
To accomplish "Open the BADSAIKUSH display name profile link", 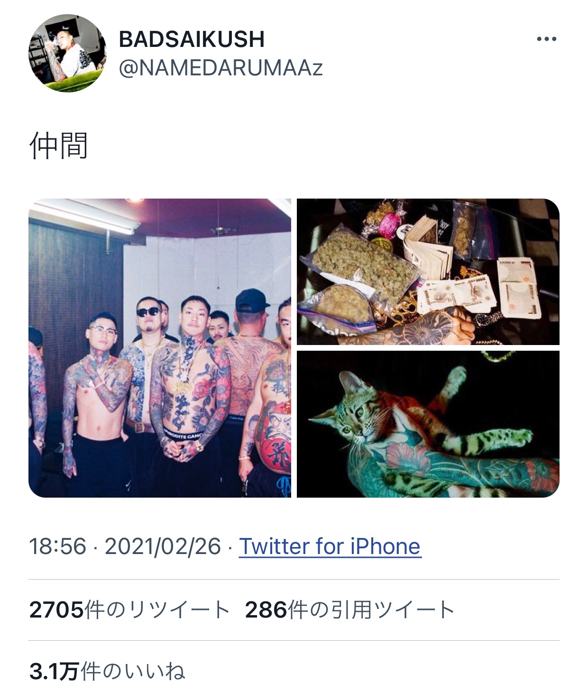I will 192,39.
